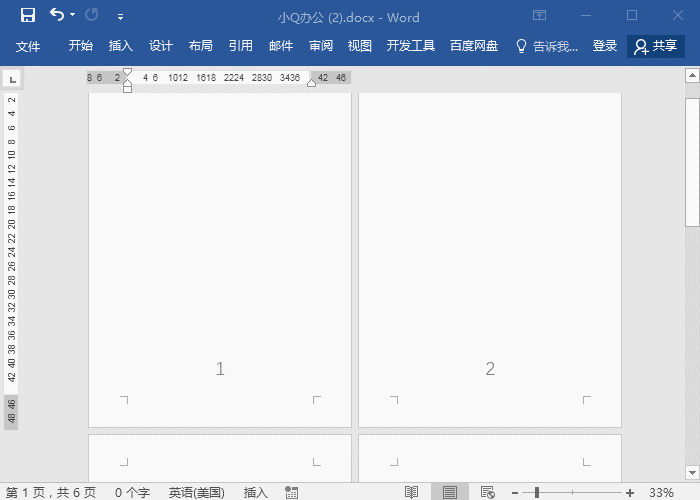Image resolution: width=700 pixels, height=500 pixels.
Task: Click the horizontal ruler number 1012
Action: tap(178, 78)
